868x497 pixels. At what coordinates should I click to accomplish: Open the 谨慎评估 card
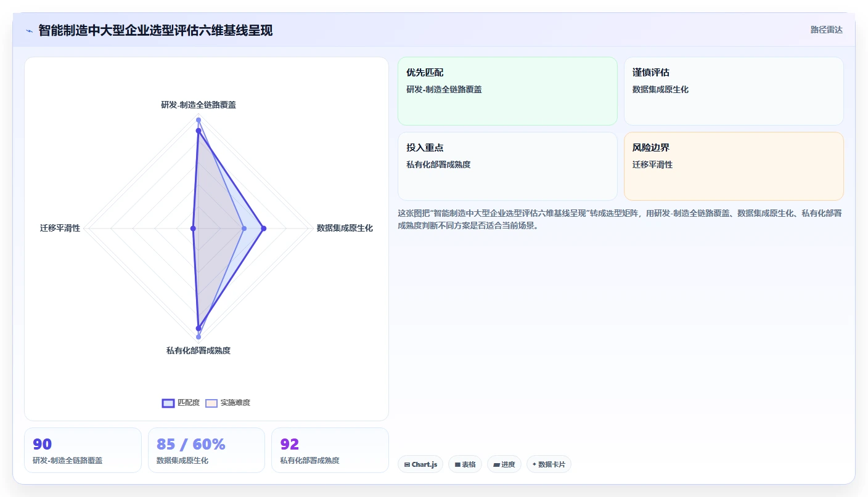[734, 91]
